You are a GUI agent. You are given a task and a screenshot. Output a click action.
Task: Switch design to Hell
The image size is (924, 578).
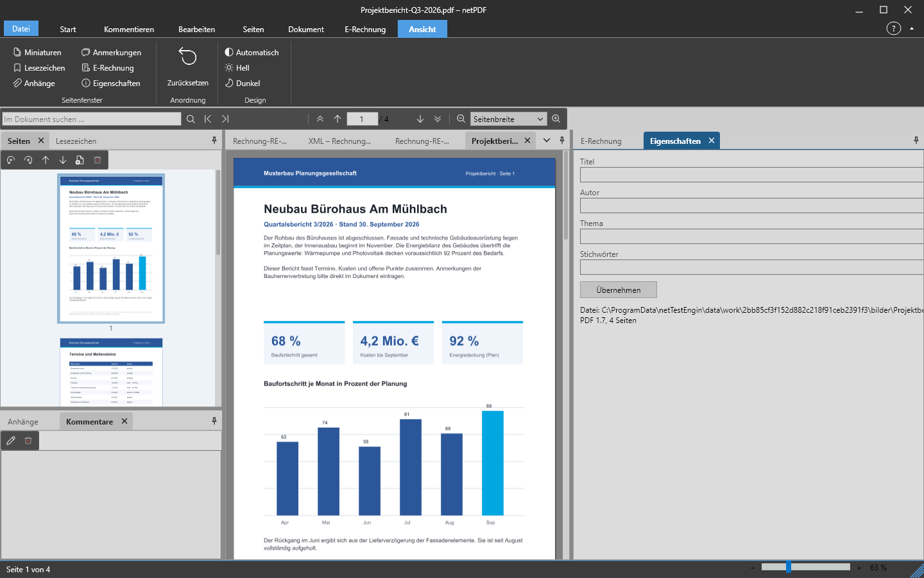coord(237,67)
